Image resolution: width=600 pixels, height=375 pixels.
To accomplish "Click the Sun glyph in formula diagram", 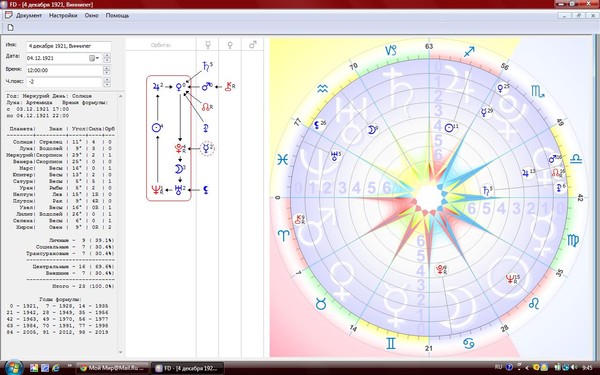I will 157,128.
